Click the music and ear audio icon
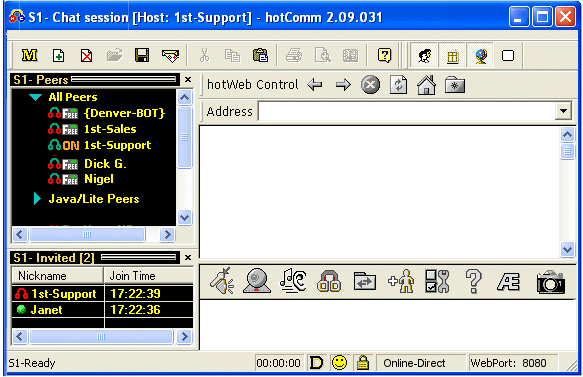This screenshot has height=377, width=583. pos(293,281)
